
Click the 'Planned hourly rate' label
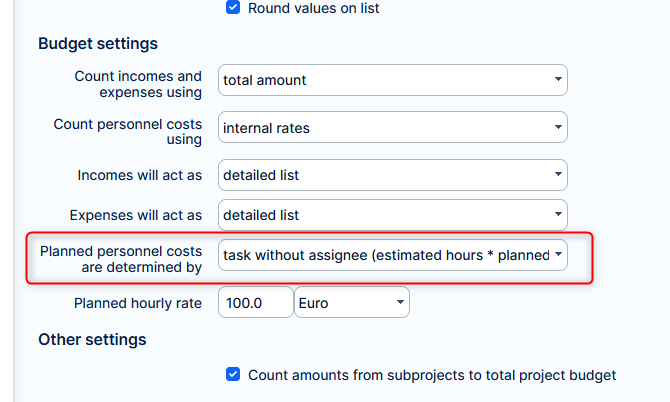[137, 302]
